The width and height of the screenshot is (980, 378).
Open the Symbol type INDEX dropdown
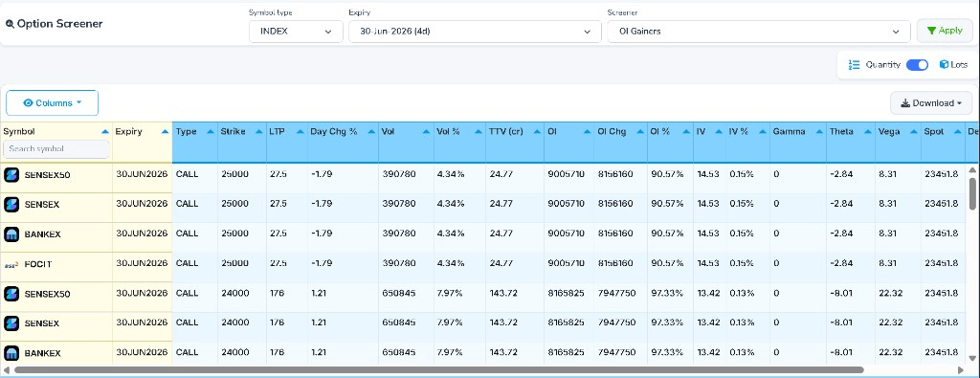click(296, 32)
